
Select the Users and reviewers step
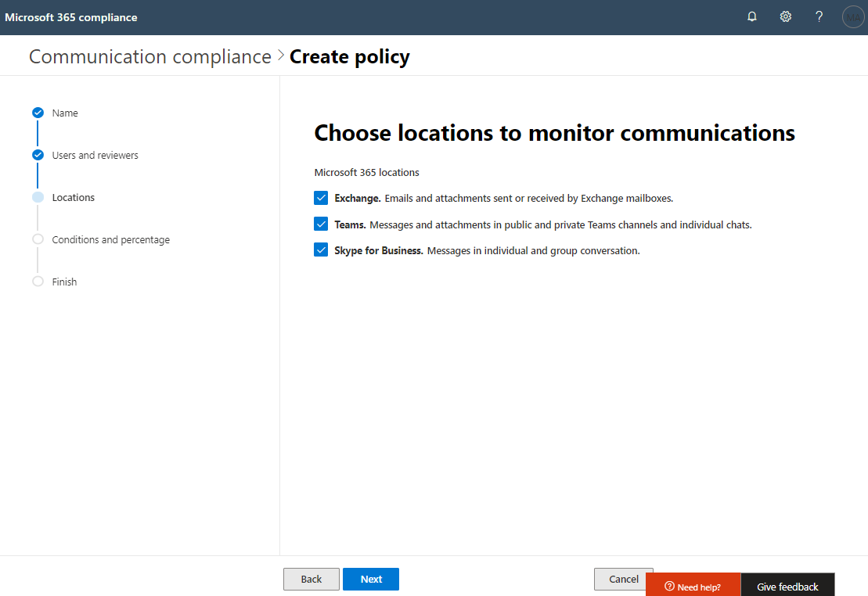(95, 155)
